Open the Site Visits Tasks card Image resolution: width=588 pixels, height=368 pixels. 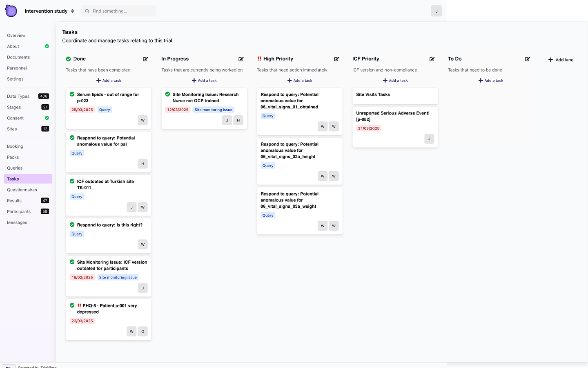[x=395, y=96]
